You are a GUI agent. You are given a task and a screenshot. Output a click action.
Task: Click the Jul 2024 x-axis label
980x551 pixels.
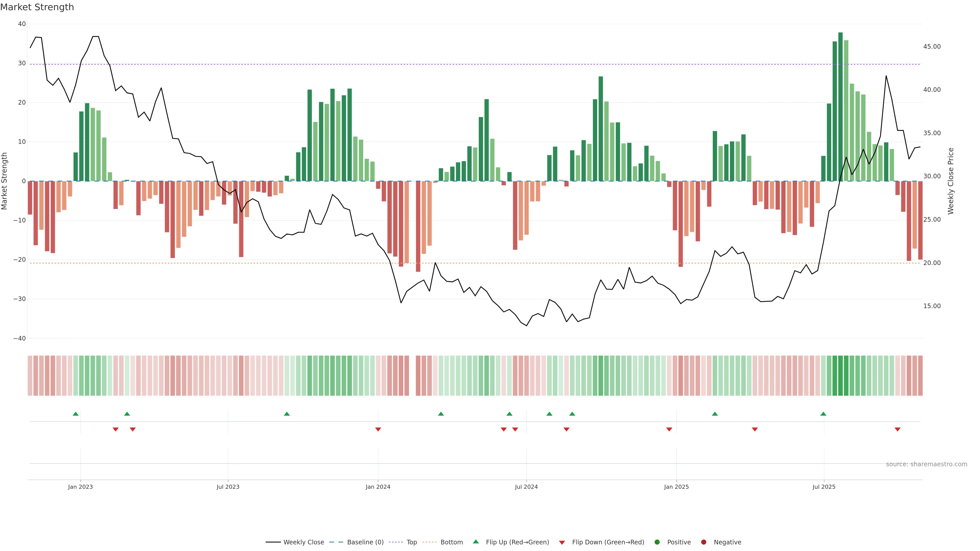pyautogui.click(x=526, y=487)
